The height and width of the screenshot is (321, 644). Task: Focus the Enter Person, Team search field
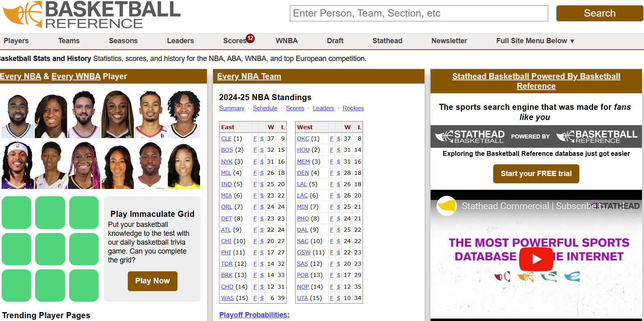coord(419,13)
